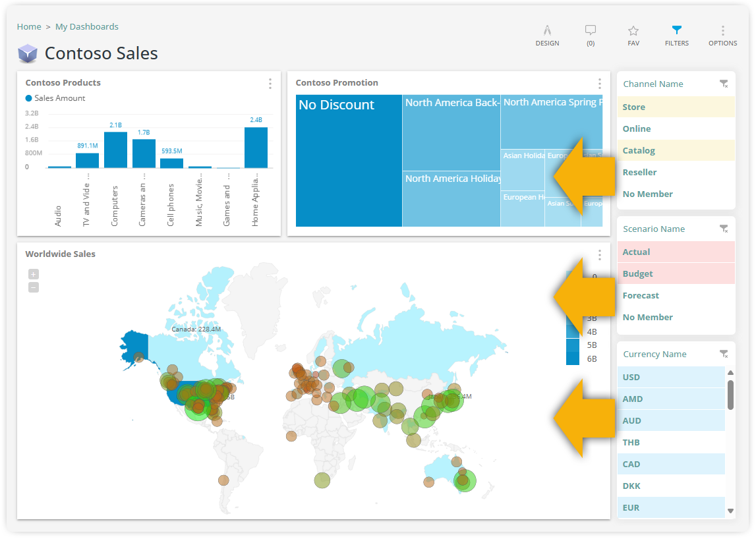The height and width of the screenshot is (539, 756).
Task: Open Worldwide Sales panel menu
Action: pos(599,255)
